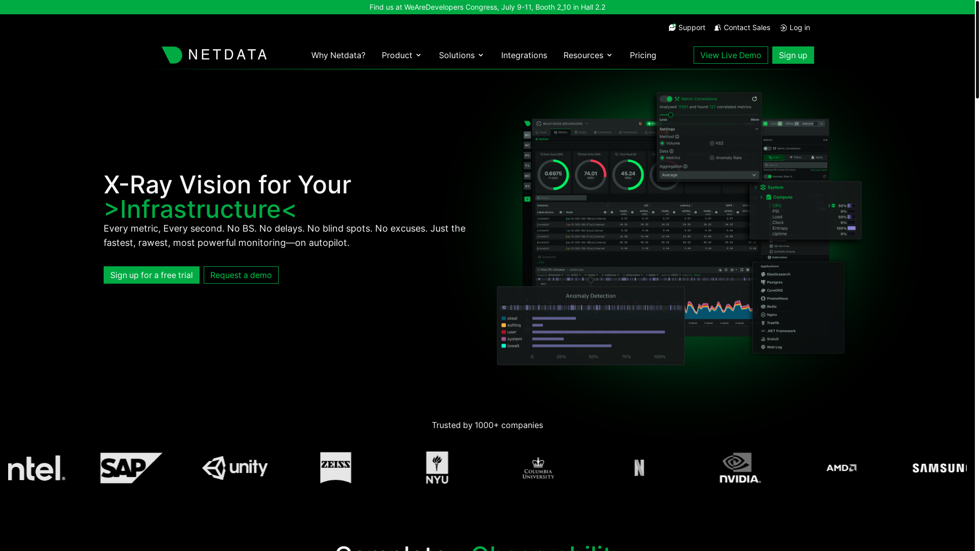Click the WeAreDevelopers Congress announcement banner
The width and height of the screenshot is (980, 551).
click(x=487, y=7)
